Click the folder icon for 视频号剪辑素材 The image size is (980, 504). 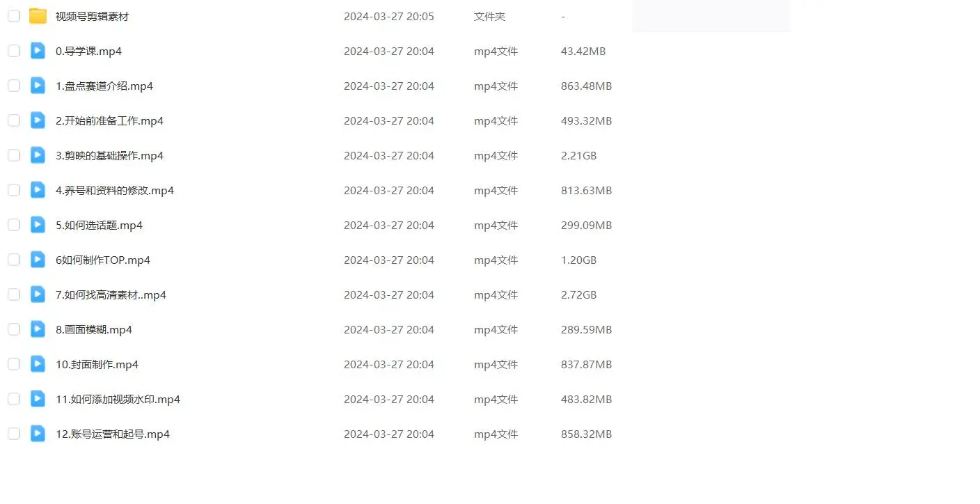[38, 16]
